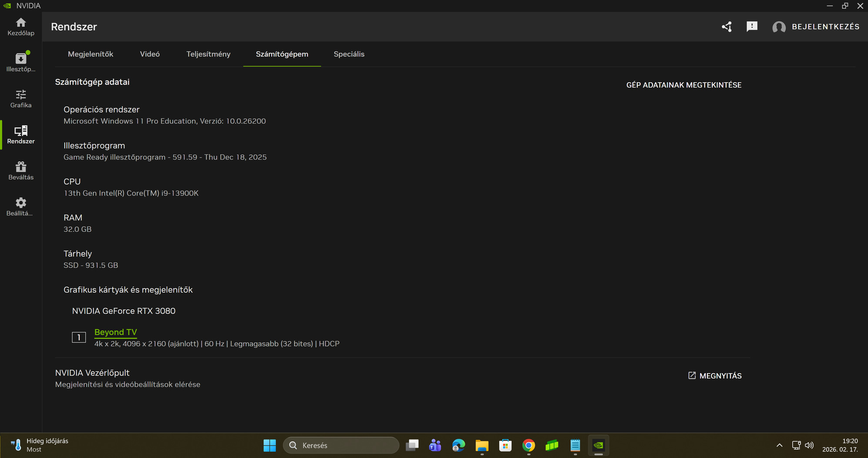The height and width of the screenshot is (458, 868).
Task: Click Megjelenítési és videóbeállítások elérése text
Action: click(128, 384)
